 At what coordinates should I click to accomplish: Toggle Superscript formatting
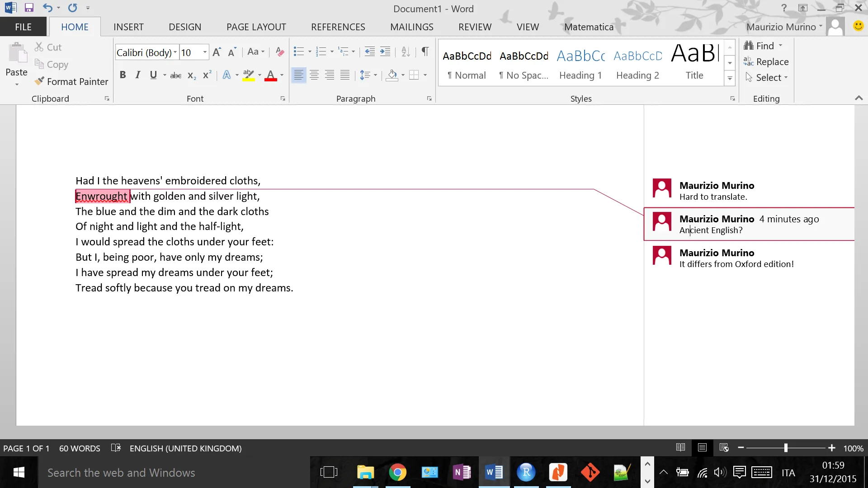pyautogui.click(x=207, y=75)
